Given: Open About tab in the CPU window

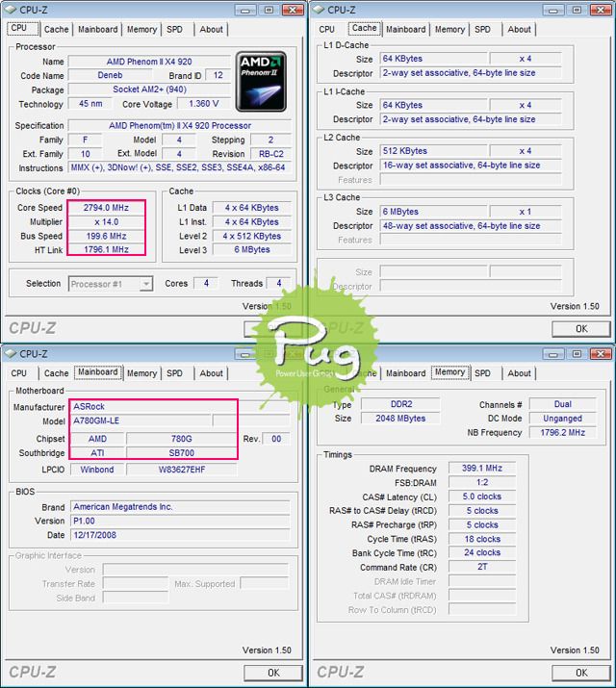Looking at the screenshot, I should coord(211,30).
